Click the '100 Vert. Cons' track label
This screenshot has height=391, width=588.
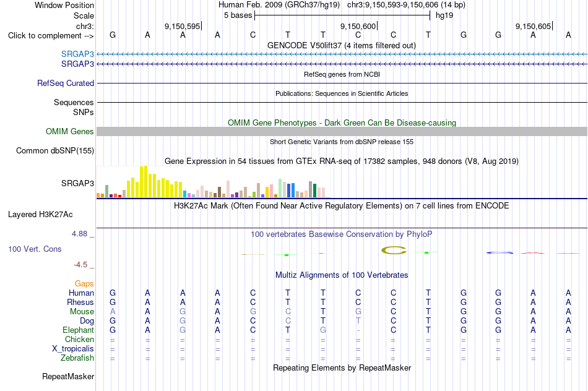pos(35,249)
